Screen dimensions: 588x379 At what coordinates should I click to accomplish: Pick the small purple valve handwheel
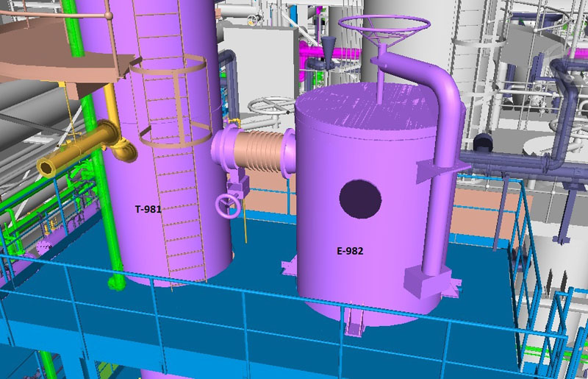228,206
